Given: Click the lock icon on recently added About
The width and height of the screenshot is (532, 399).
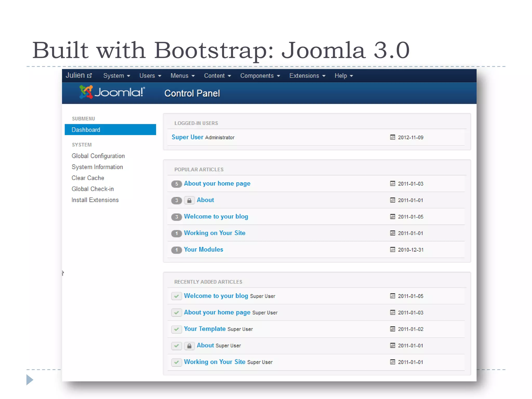Looking at the screenshot, I should [189, 346].
